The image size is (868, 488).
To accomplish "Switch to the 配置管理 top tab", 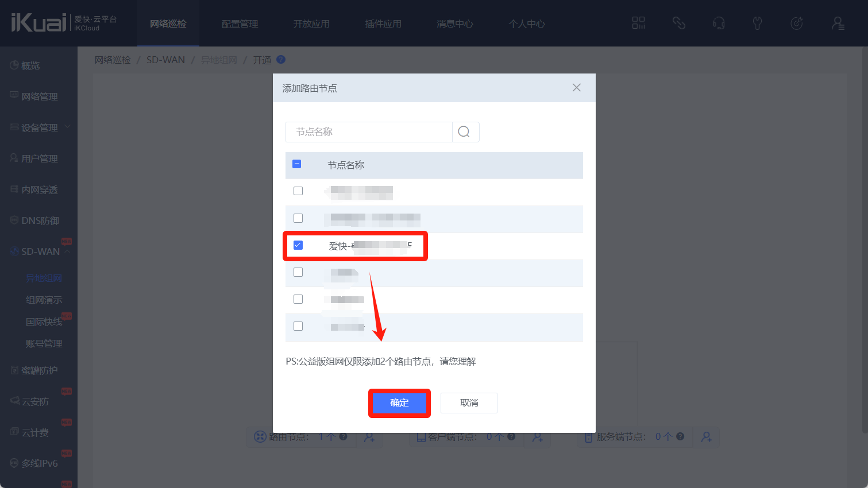I will point(240,24).
